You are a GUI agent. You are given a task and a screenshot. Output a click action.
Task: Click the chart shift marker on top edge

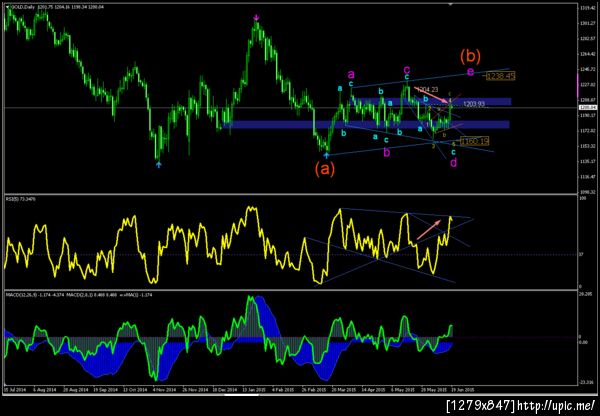452,4
